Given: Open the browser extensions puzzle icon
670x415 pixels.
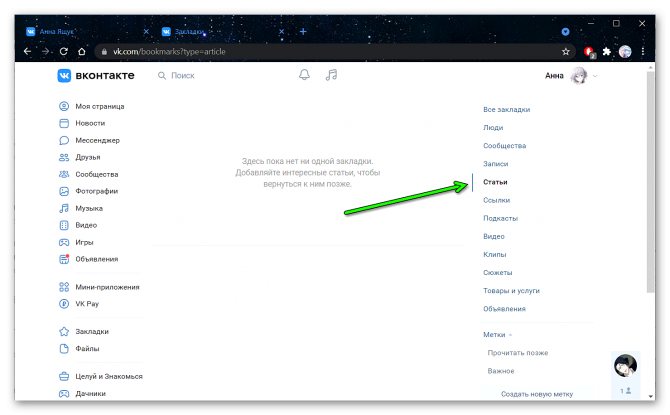Looking at the screenshot, I should [606, 52].
